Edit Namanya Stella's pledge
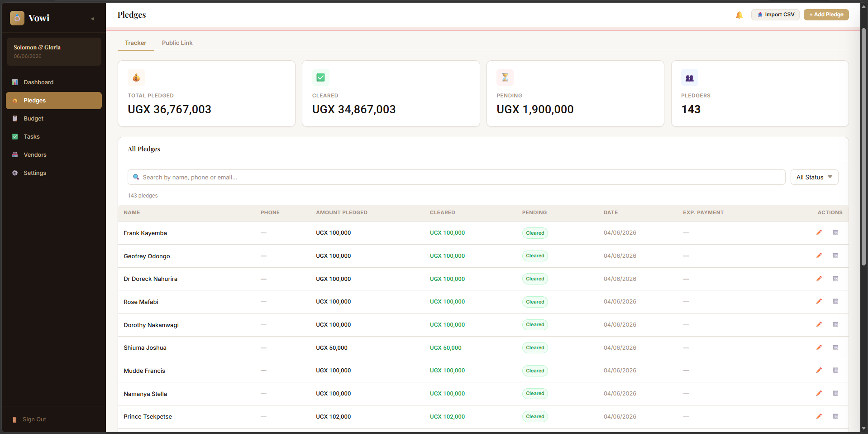The height and width of the screenshot is (434, 868). pos(819,394)
